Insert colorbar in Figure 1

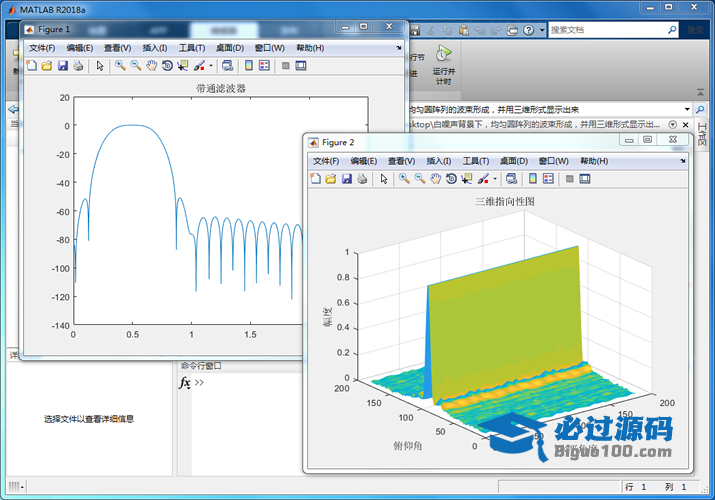(249, 66)
